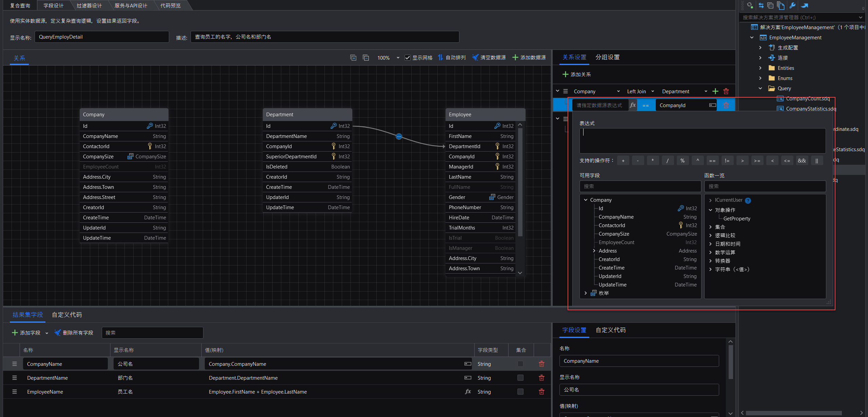Click the field settings panel vertical scrollbar
This screenshot has width=868, height=417.
pyautogui.click(x=731, y=361)
